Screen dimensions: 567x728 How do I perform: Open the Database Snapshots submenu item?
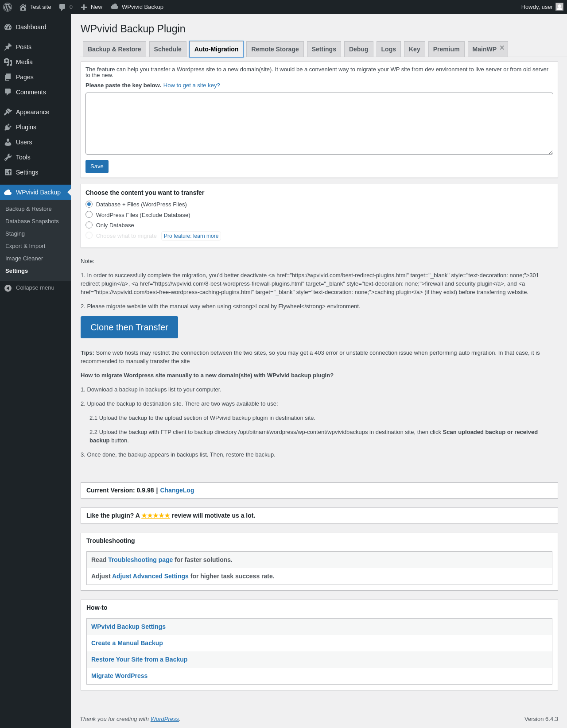pyautogui.click(x=32, y=221)
